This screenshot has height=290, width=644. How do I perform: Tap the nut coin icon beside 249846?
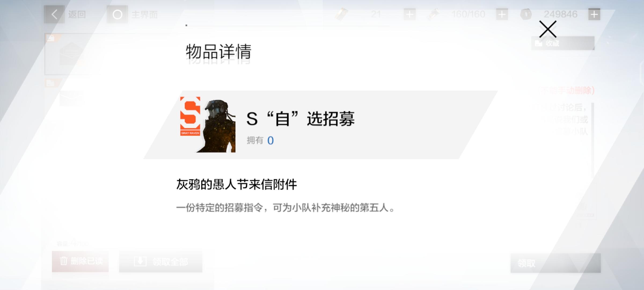526,14
